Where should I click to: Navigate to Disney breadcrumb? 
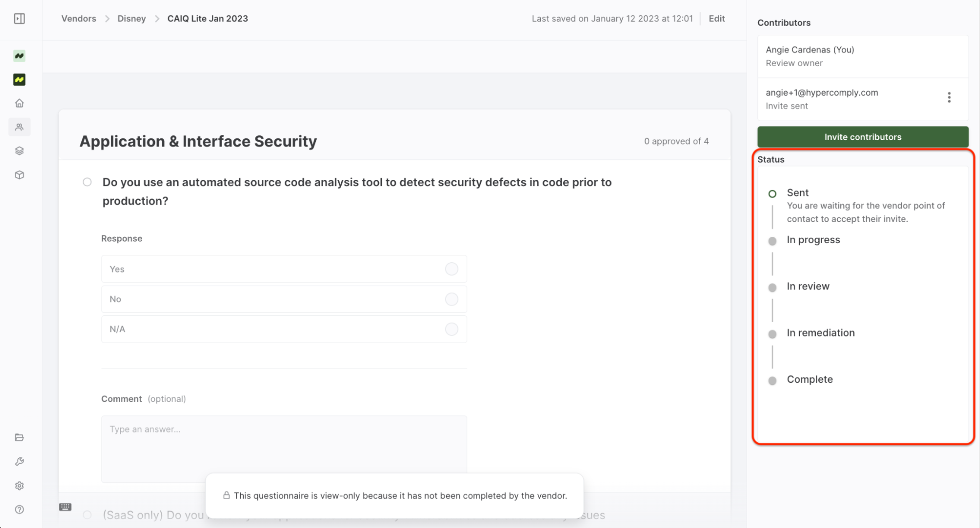click(x=131, y=19)
